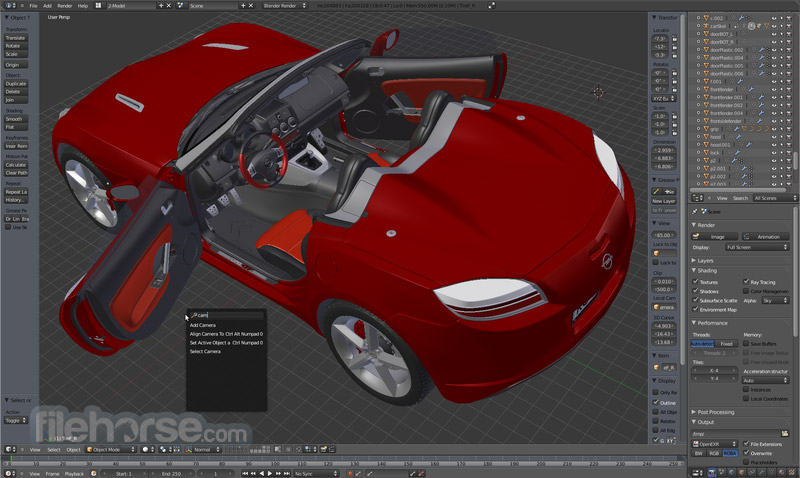Click the Animation render button
The image size is (800, 478).
(x=767, y=236)
